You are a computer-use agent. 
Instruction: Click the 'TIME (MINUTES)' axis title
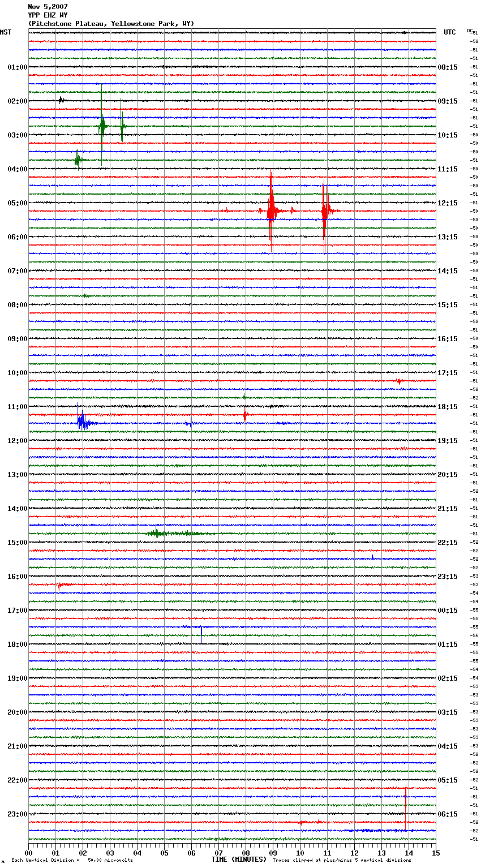click(x=239, y=860)
